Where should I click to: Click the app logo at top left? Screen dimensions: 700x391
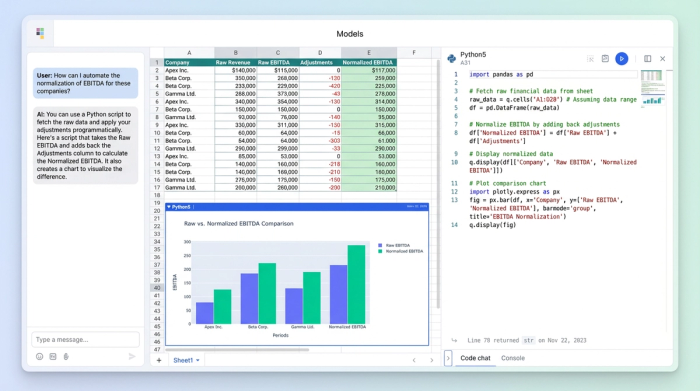40,33
